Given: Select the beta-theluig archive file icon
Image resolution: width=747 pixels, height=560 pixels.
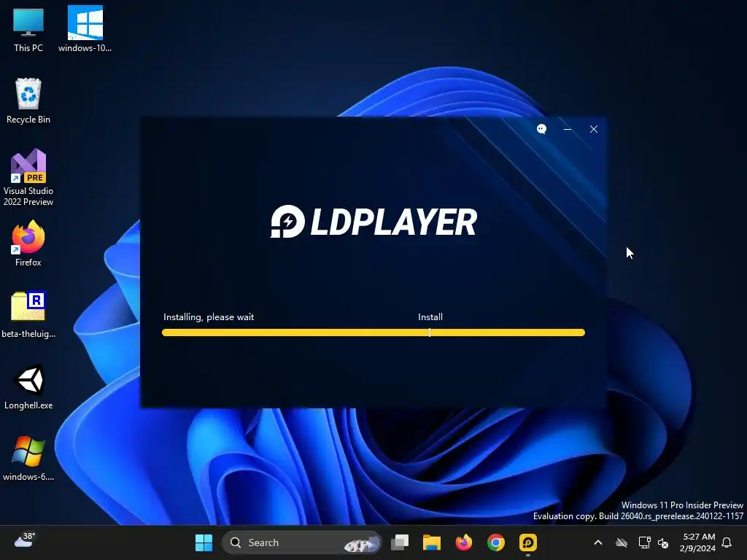Looking at the screenshot, I should pyautogui.click(x=28, y=315).
